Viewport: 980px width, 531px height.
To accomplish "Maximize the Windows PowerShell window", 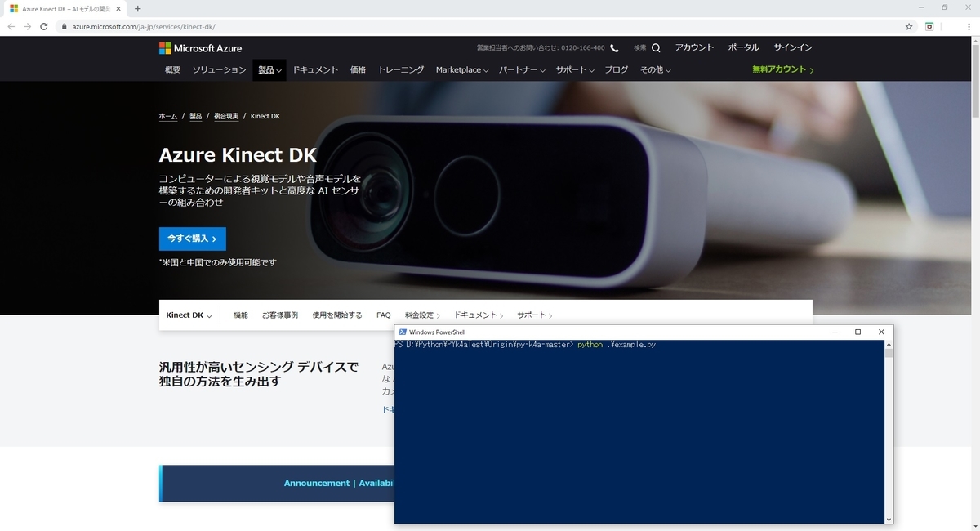I will pos(857,332).
